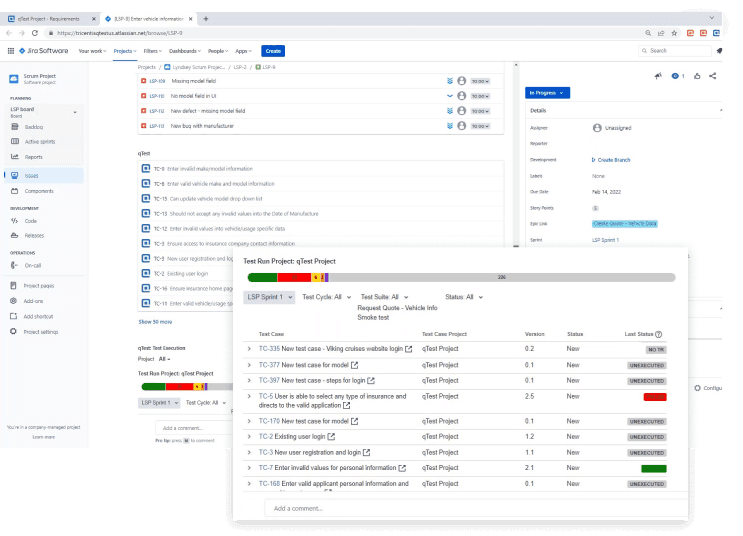Click the help icon next to Last Status
The image size is (743, 536).
[659, 334]
